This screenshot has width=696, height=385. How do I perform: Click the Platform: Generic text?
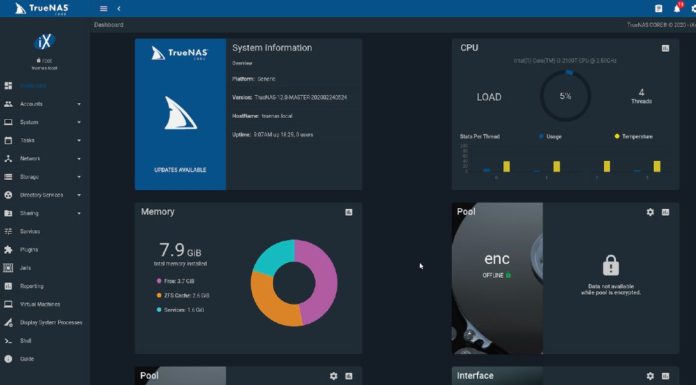[x=254, y=79]
